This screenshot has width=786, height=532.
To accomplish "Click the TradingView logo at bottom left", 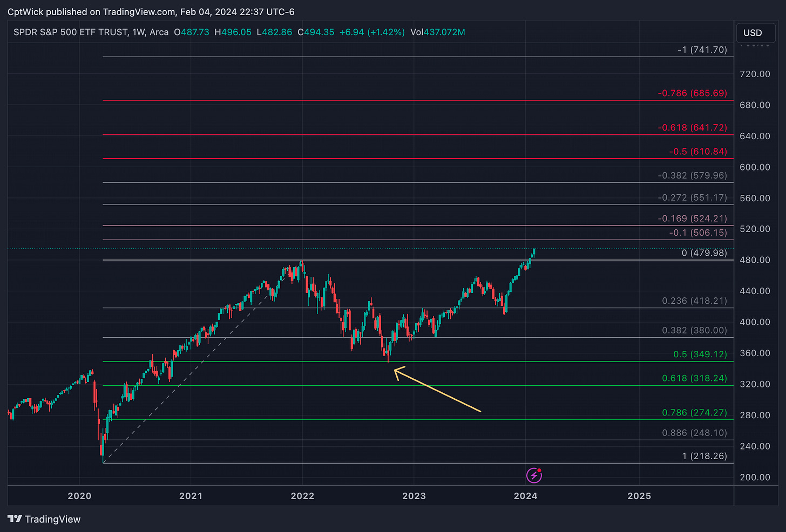I will pyautogui.click(x=44, y=519).
